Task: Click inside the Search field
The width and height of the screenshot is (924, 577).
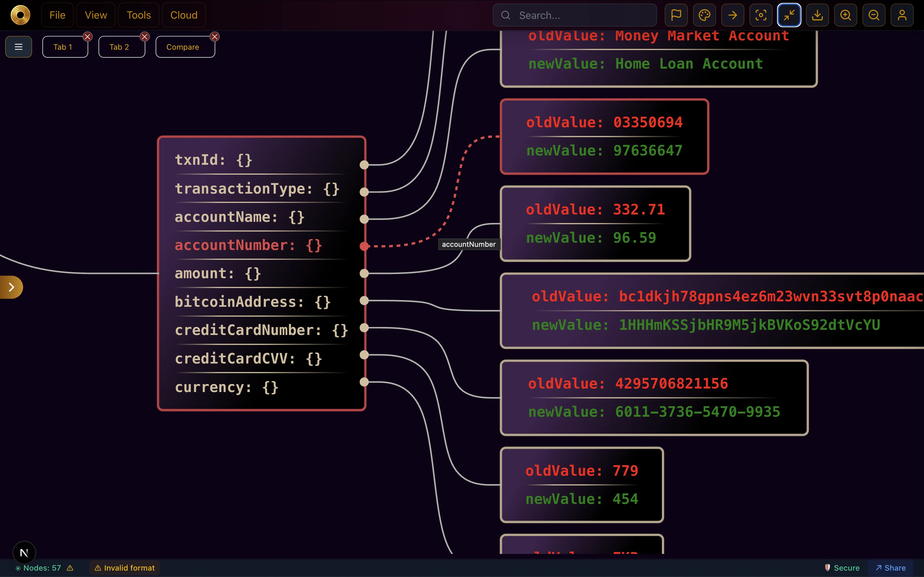Action: click(x=574, y=15)
